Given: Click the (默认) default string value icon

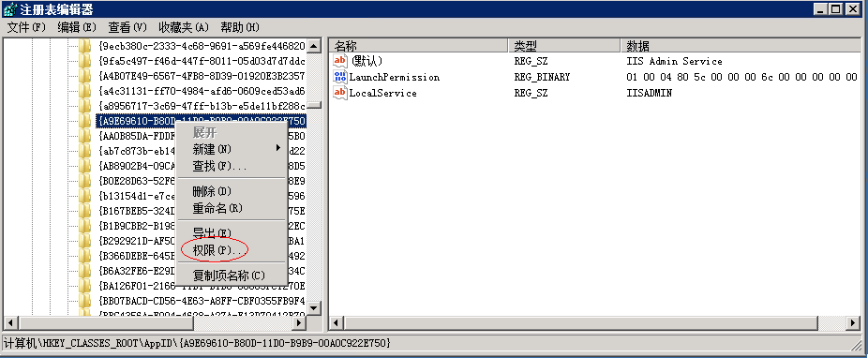Looking at the screenshot, I should 340,61.
